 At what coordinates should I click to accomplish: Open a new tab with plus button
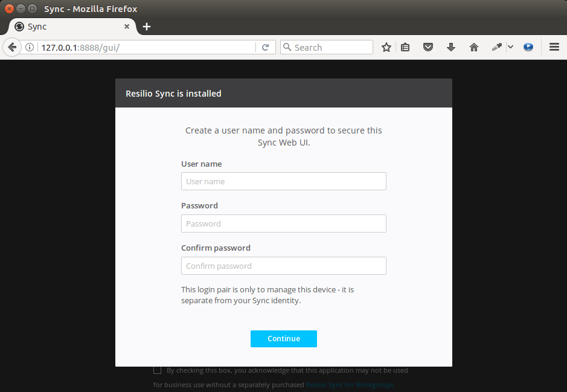pyautogui.click(x=147, y=27)
